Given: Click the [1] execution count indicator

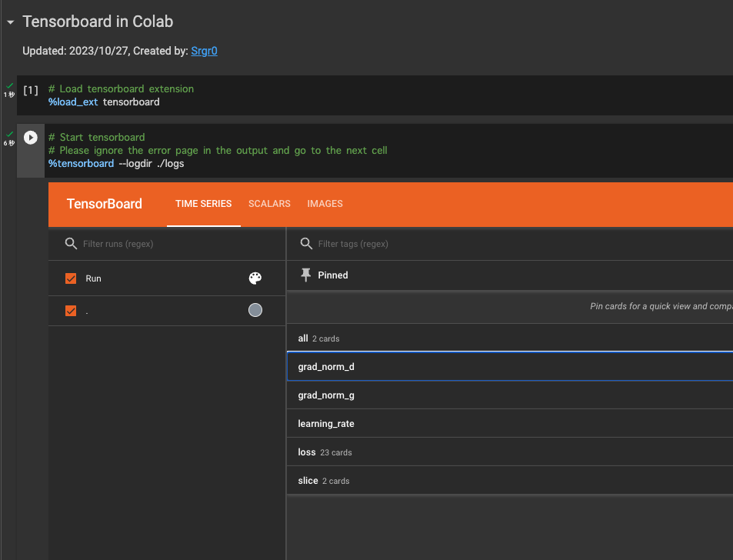Looking at the screenshot, I should (x=30, y=88).
